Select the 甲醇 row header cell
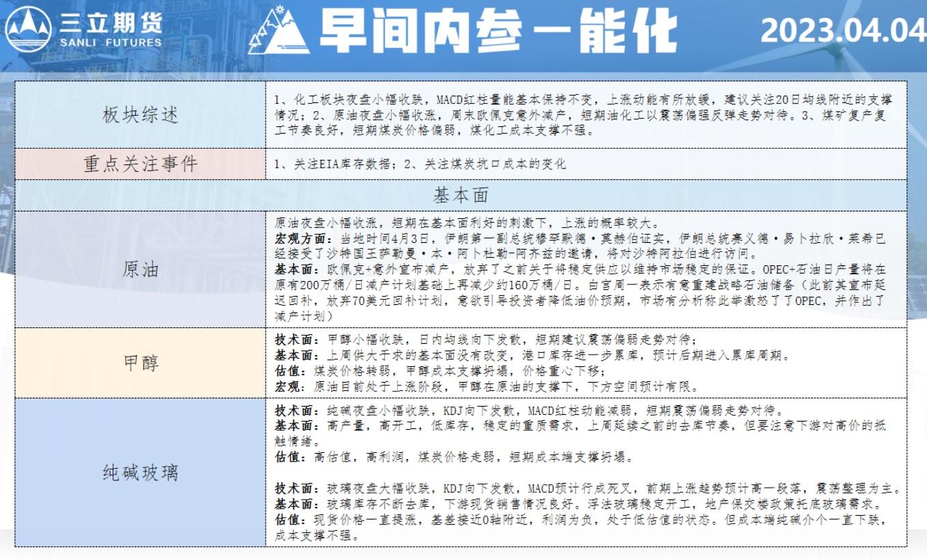This screenshot has height=560, width=927. coord(141,362)
